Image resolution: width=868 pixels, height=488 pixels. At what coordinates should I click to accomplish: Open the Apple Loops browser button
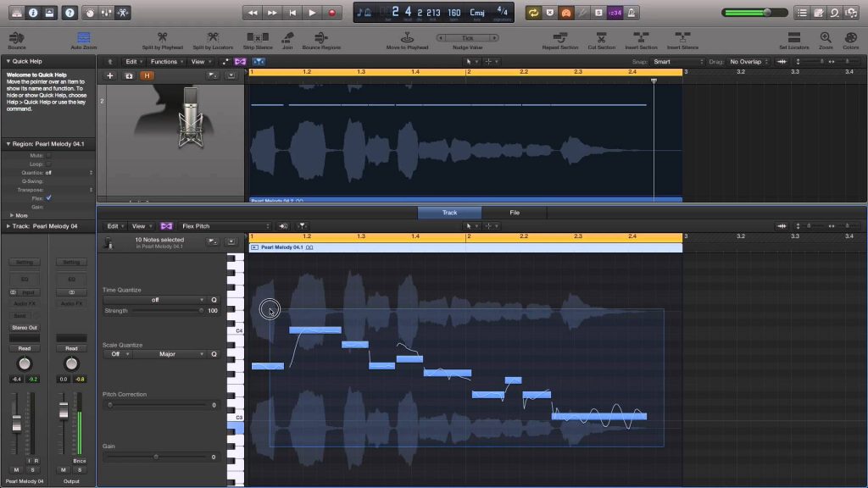[x=835, y=12]
